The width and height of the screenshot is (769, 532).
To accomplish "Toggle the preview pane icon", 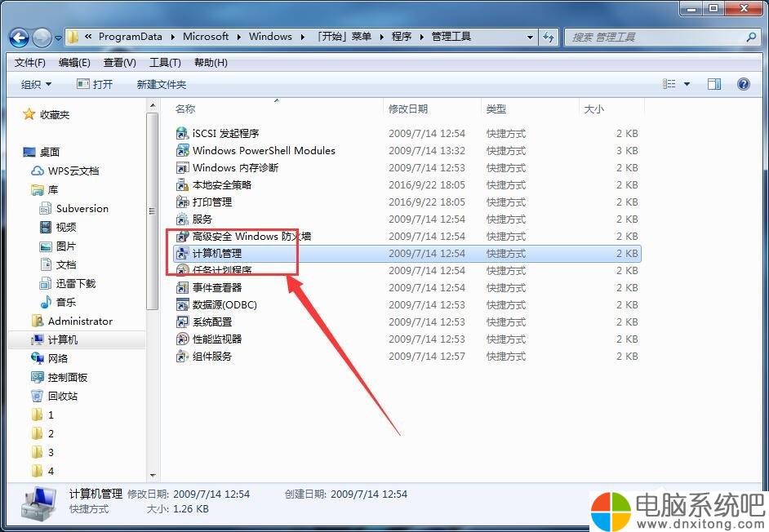I will click(x=714, y=84).
